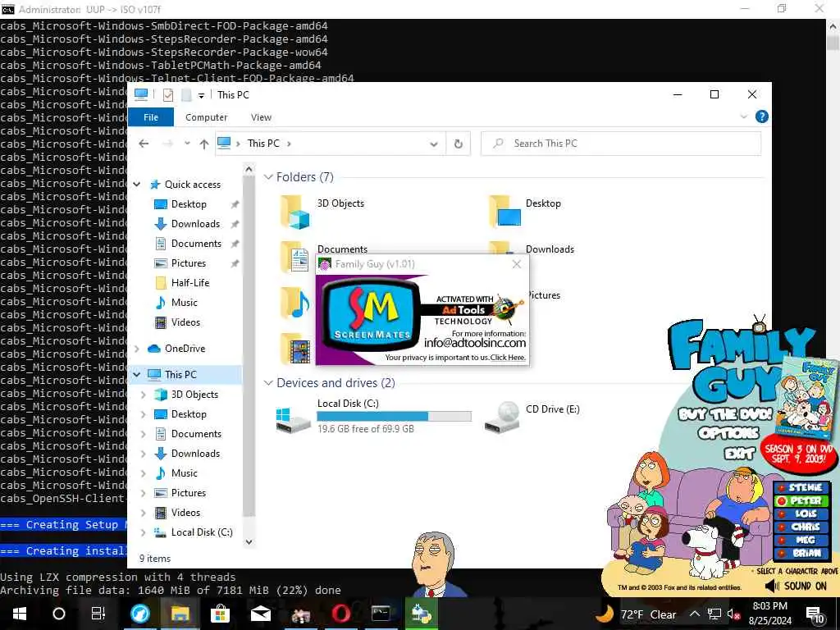840x630 pixels.
Task: Open Task View on taskbar
Action: pos(98,614)
